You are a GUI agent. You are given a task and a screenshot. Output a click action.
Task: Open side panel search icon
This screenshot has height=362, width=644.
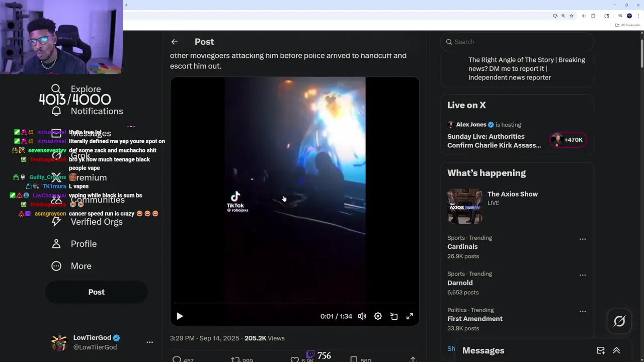[607, 16]
